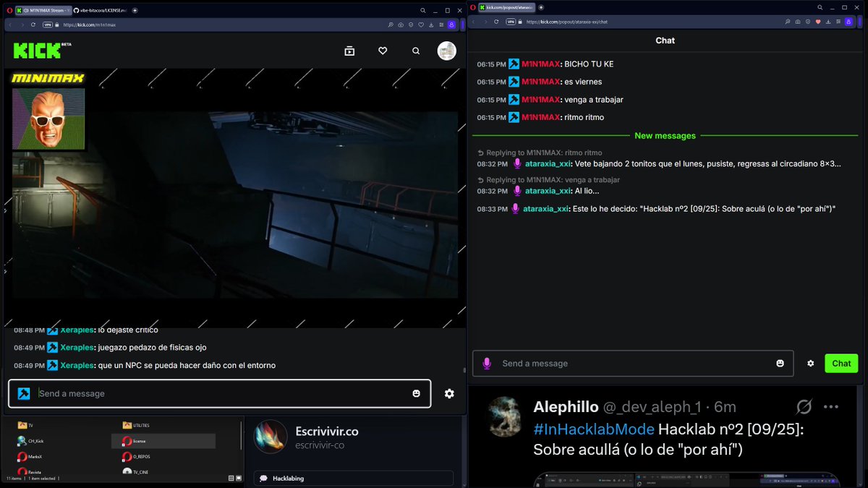868x488 pixels.
Task: Open the Opera menu in the chat popout window
Action: pos(472,7)
